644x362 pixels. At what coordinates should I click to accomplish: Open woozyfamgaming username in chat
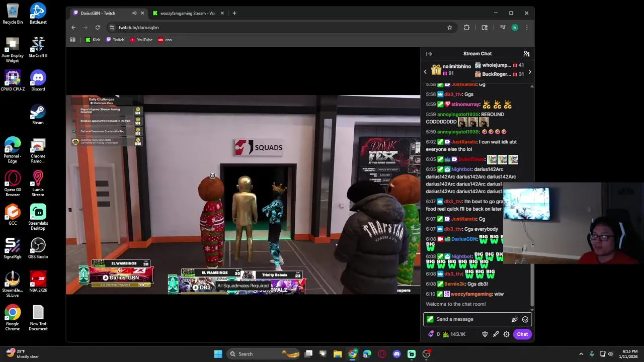pyautogui.click(x=471, y=294)
